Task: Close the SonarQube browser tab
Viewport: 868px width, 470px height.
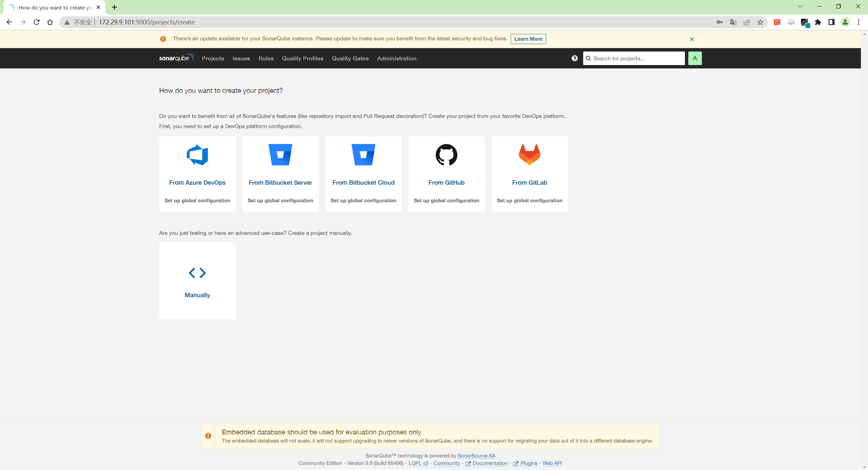Action: point(98,7)
